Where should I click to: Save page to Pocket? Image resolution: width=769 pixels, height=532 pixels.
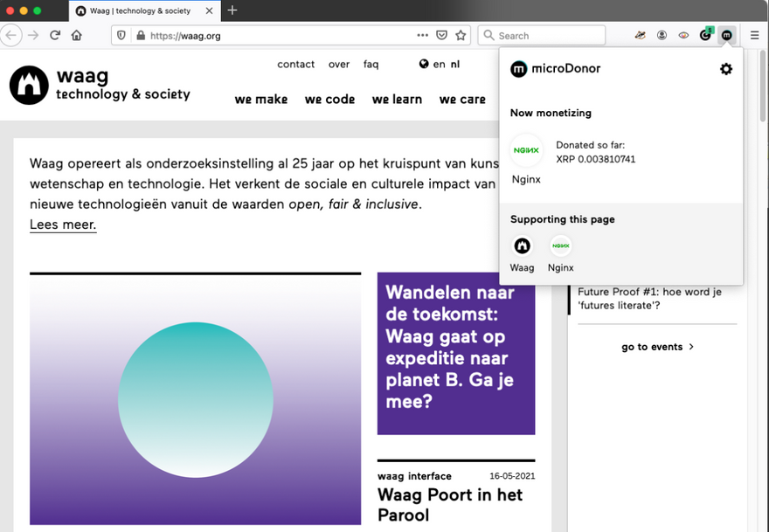point(442,36)
